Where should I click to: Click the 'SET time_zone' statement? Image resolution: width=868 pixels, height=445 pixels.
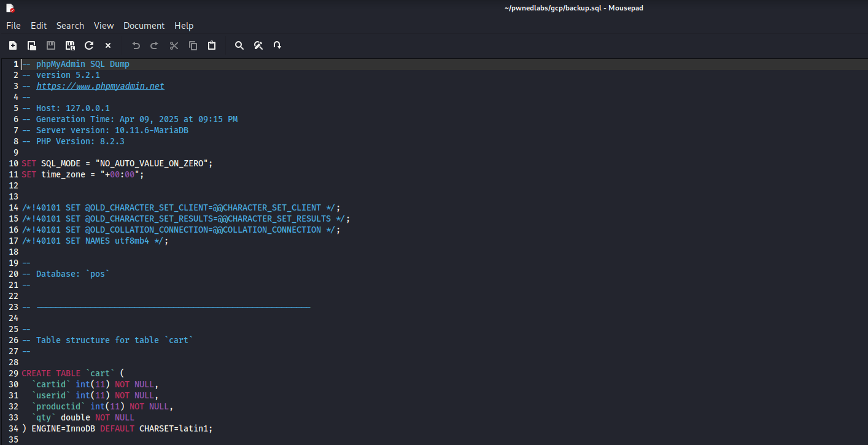pyautogui.click(x=83, y=174)
